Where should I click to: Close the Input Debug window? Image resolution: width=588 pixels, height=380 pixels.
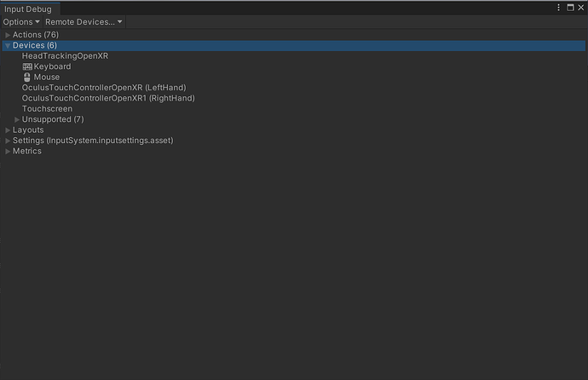tap(580, 8)
